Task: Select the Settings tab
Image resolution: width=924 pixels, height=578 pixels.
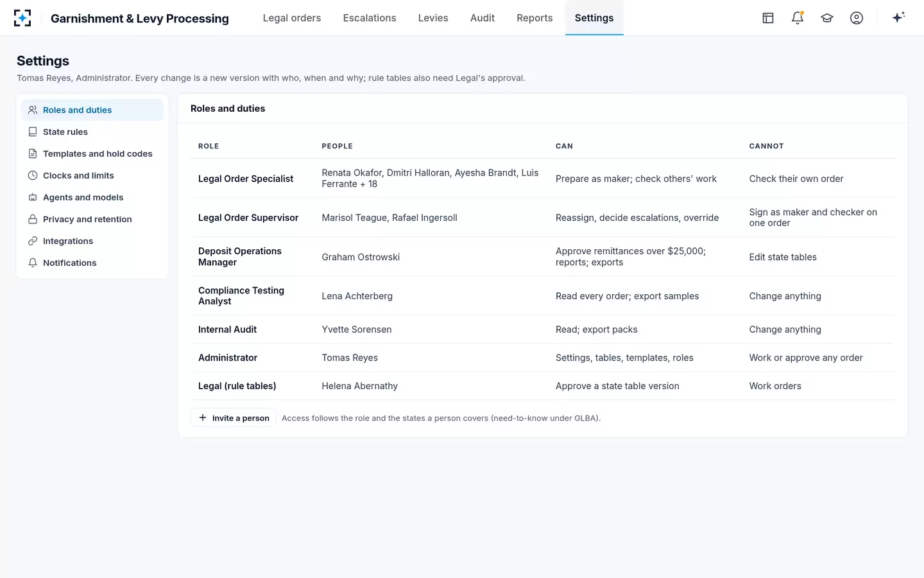Action: click(594, 18)
